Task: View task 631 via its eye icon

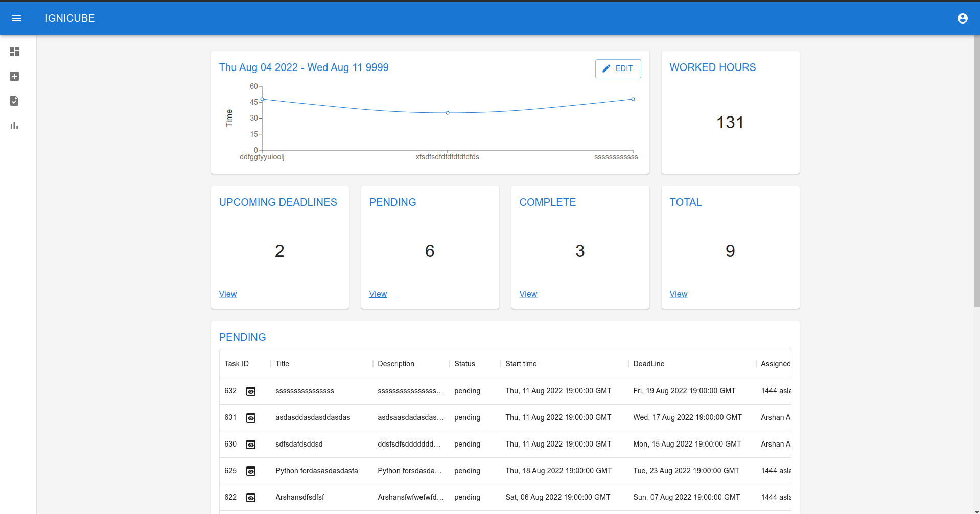Action: click(x=251, y=417)
